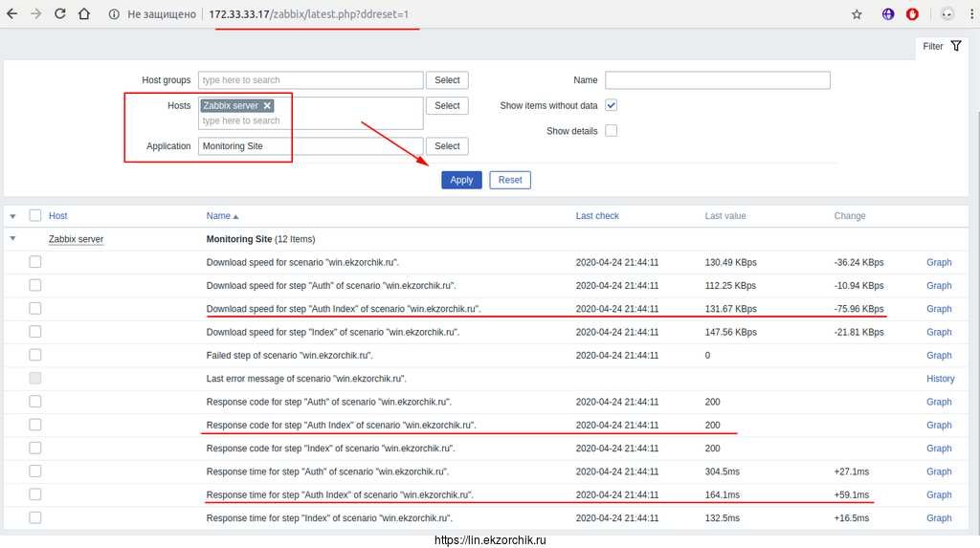Reload the page with the refresh icon
The image size is (980, 548).
(x=59, y=14)
